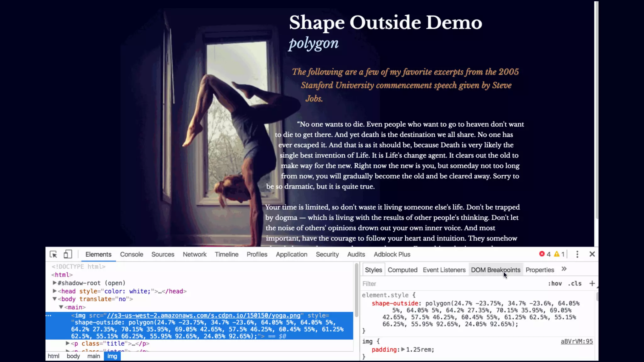The height and width of the screenshot is (362, 644).
Task: Open the yoga.png image source link
Action: click(x=203, y=315)
